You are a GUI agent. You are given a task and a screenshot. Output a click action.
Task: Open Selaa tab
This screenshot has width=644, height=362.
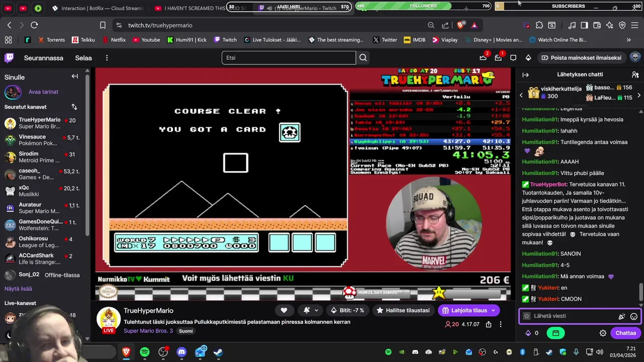(84, 58)
